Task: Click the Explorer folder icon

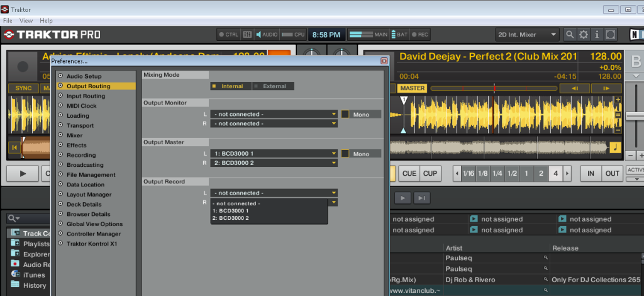Action: (16, 254)
